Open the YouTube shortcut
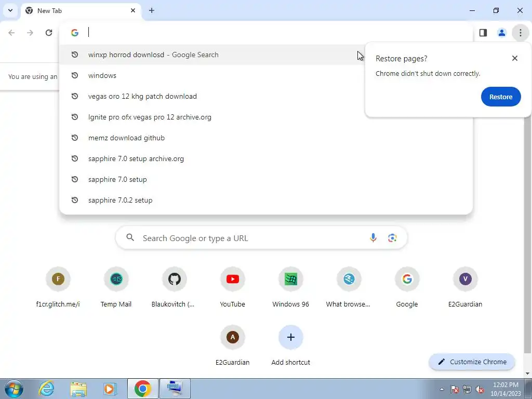The width and height of the screenshot is (532, 399). pyautogui.click(x=232, y=288)
